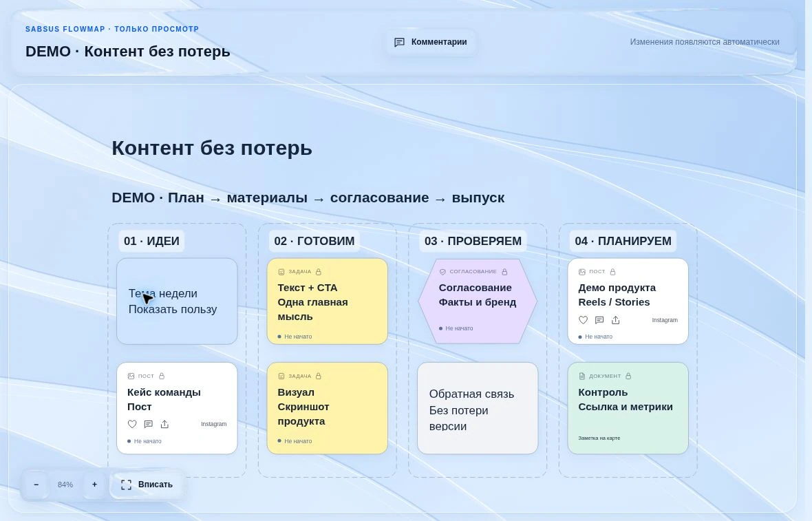Click the lock icon on Кейс команды card

[x=162, y=376]
